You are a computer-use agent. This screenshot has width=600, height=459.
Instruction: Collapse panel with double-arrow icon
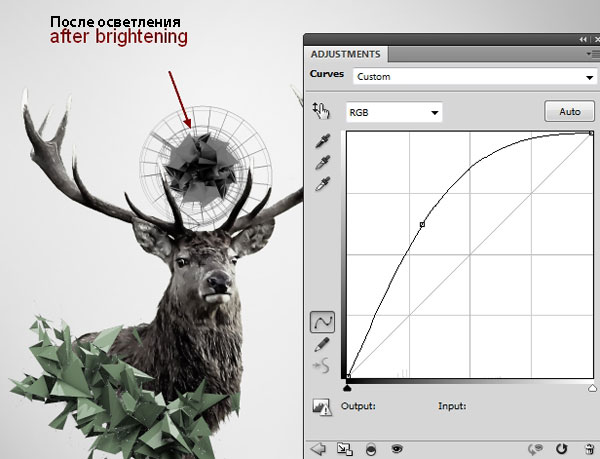(x=583, y=40)
